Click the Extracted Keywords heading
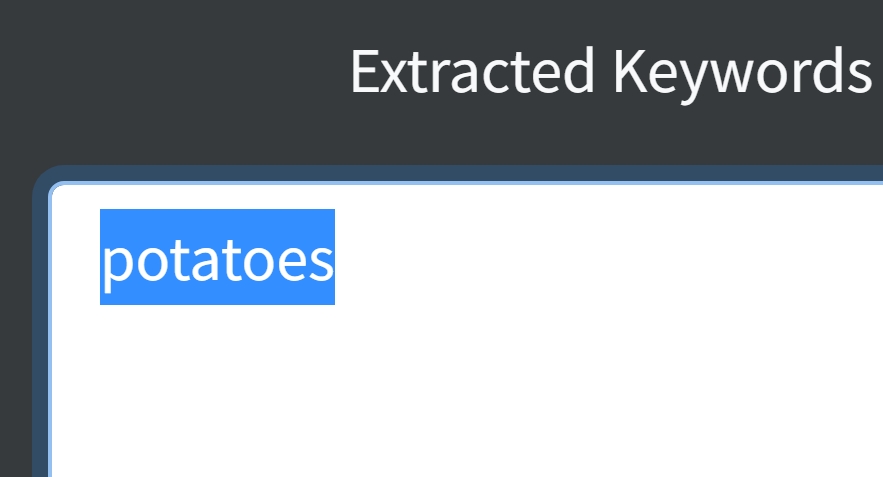The height and width of the screenshot is (477, 883). pyautogui.click(x=610, y=71)
